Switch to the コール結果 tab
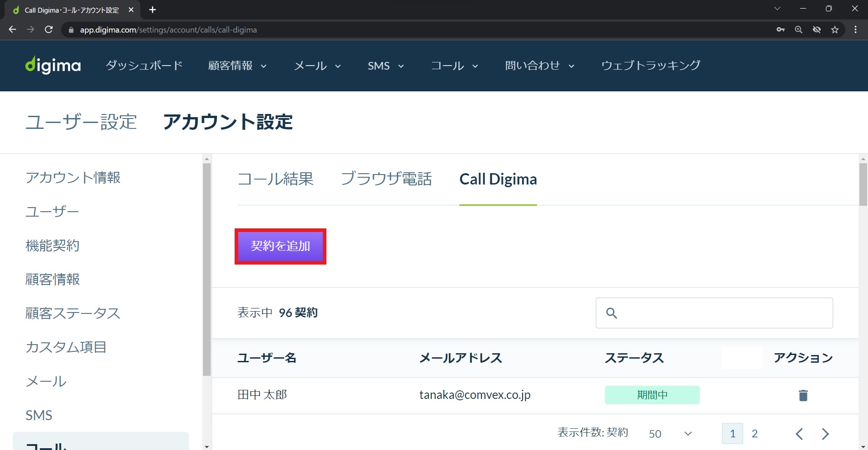This screenshot has width=868, height=450. click(x=275, y=179)
